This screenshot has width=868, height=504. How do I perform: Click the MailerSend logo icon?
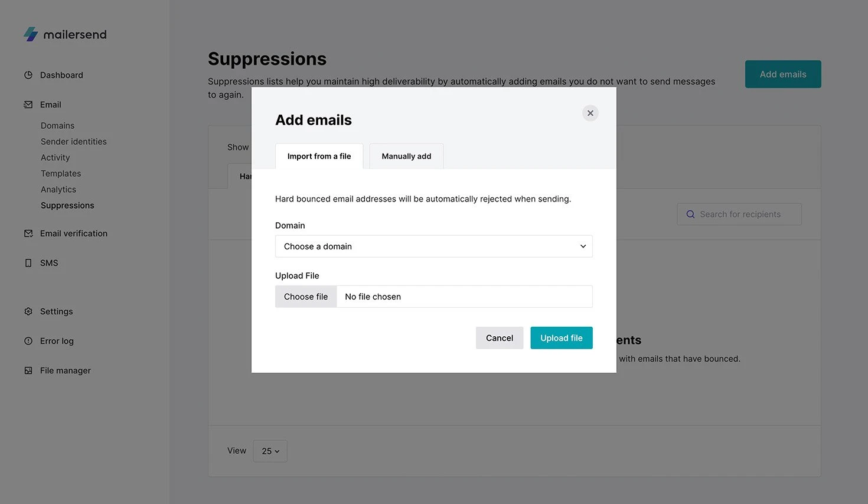coord(31,34)
